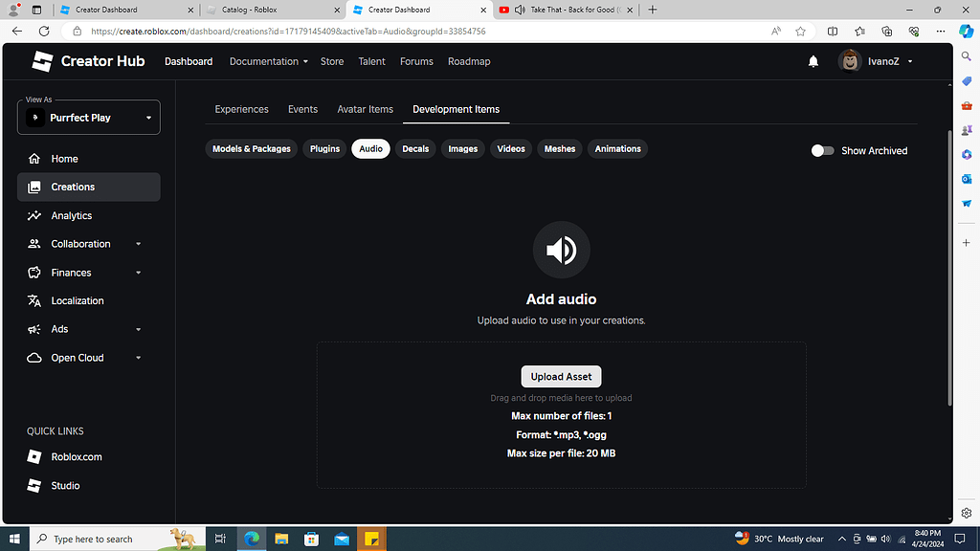This screenshot has width=980, height=551.
Task: Select Meshes filter chip
Action: 559,148
